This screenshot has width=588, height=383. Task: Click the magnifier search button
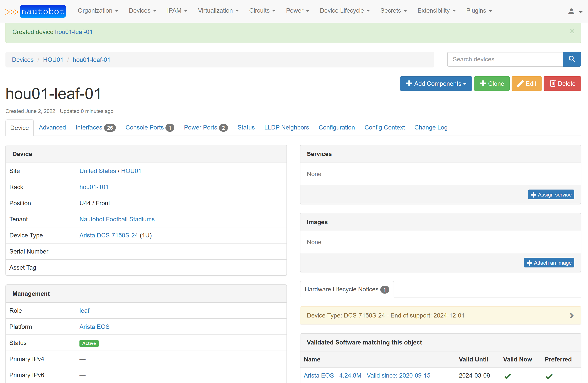[572, 59]
